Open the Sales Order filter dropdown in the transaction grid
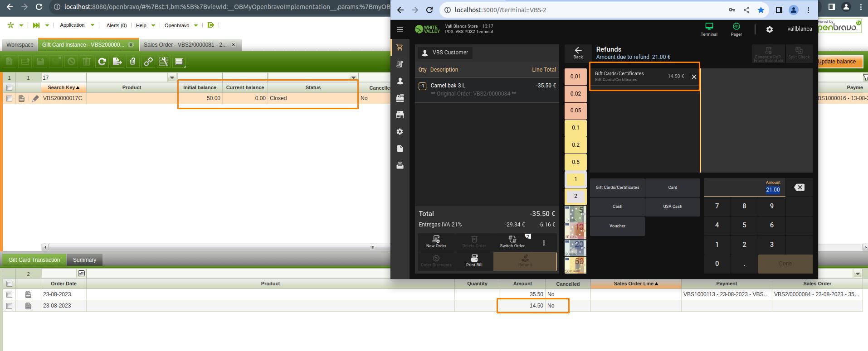The image size is (868, 351). pos(857,274)
